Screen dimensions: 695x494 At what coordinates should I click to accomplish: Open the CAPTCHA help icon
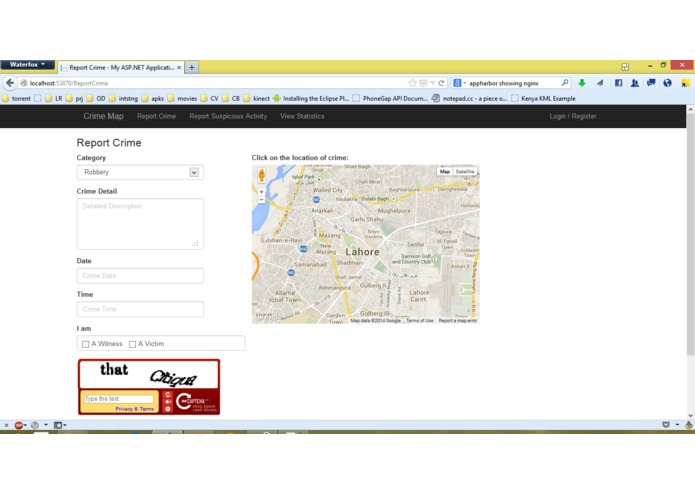click(x=168, y=409)
